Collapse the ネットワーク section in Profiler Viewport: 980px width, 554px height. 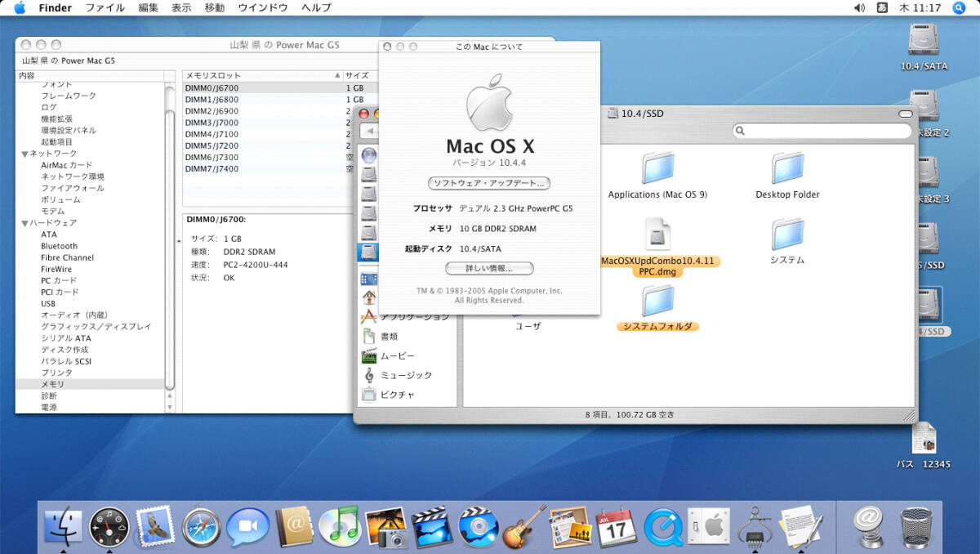pyautogui.click(x=24, y=154)
